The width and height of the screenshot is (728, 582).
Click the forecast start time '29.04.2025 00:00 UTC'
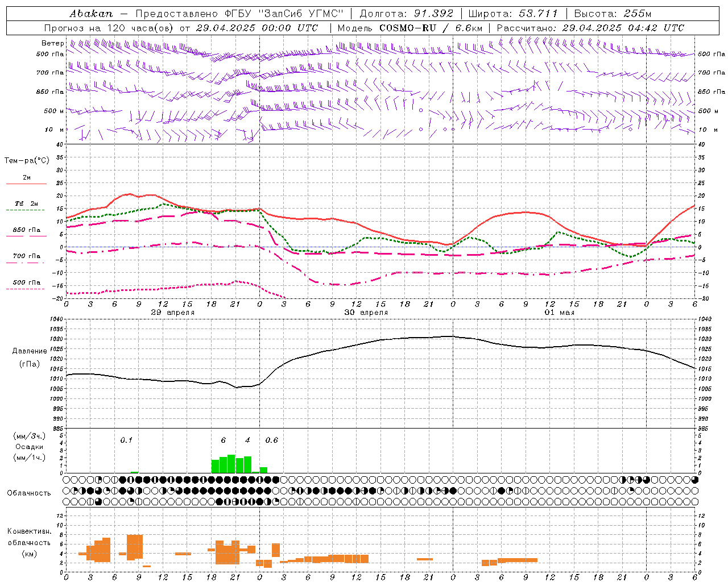257,28
